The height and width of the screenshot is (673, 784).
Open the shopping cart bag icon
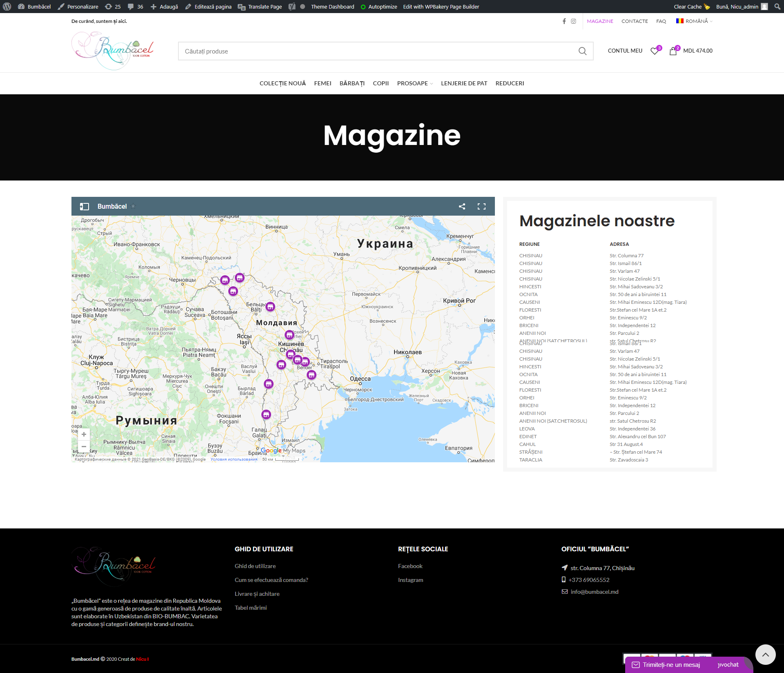point(673,51)
